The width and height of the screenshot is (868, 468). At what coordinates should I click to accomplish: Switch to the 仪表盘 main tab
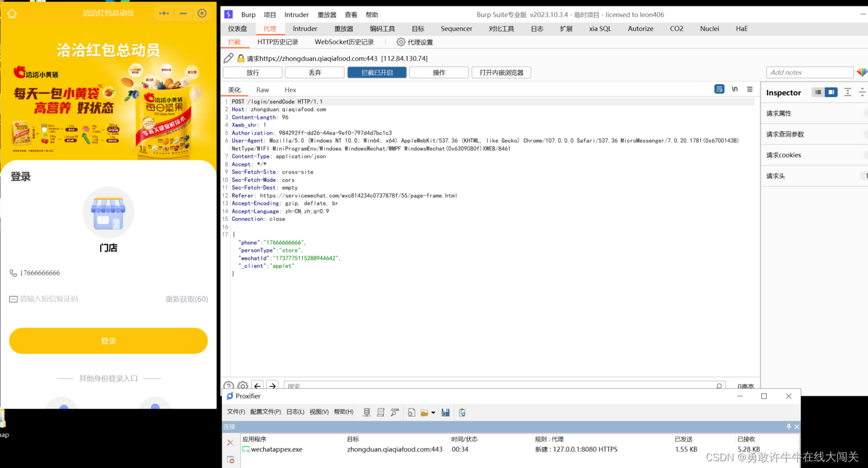237,29
